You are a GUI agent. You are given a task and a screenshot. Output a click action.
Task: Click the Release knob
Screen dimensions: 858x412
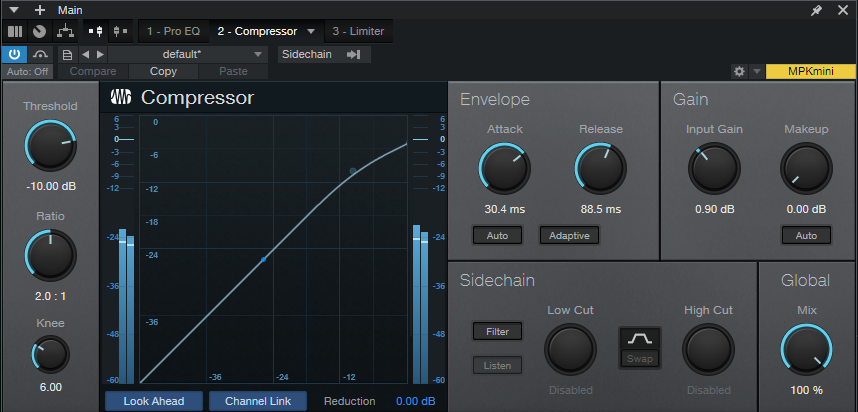[601, 169]
